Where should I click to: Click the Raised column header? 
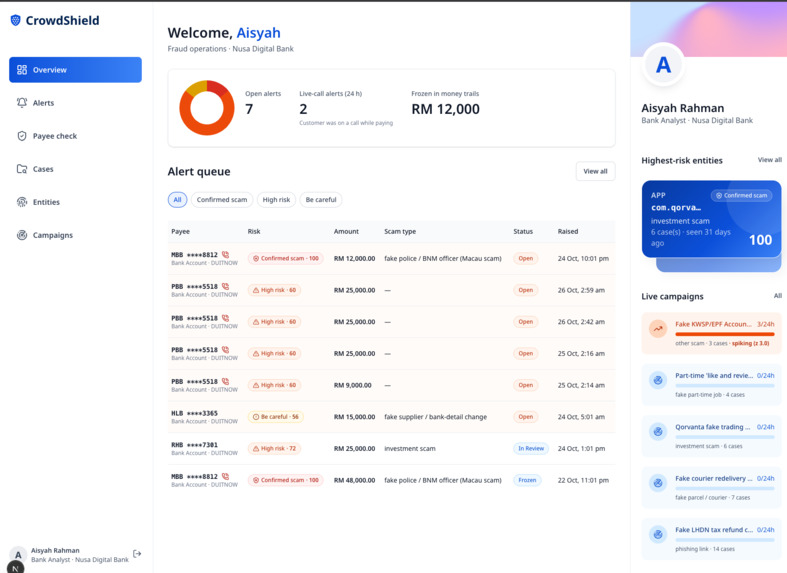pyautogui.click(x=568, y=231)
